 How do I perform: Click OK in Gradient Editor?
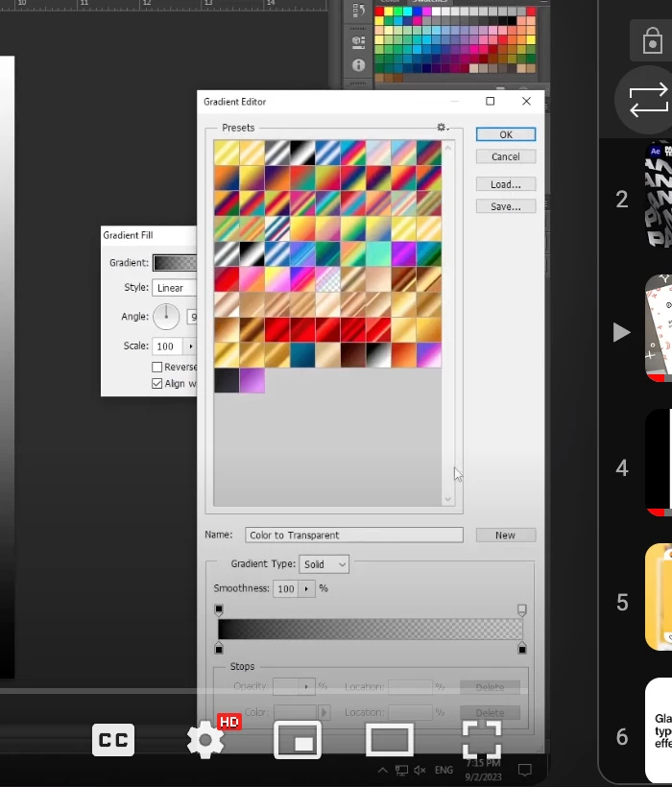click(505, 134)
